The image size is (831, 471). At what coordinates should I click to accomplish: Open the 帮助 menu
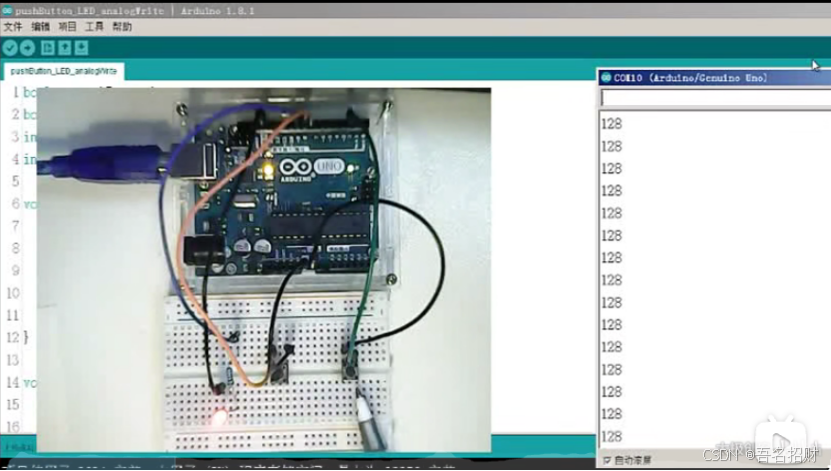click(122, 27)
